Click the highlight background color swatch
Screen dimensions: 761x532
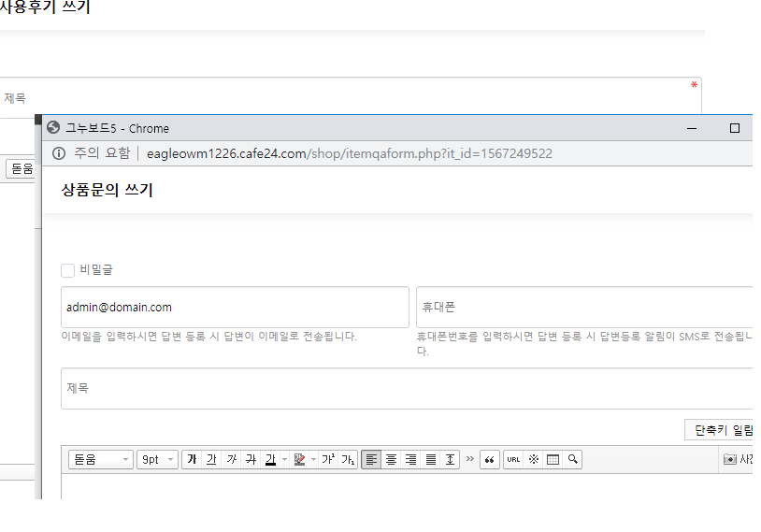coord(299,460)
